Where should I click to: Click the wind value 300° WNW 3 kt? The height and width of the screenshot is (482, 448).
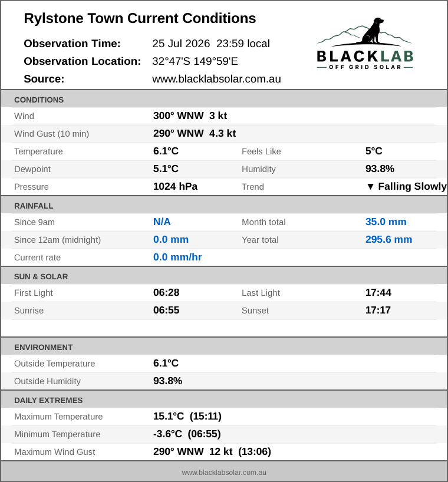tap(190, 116)
